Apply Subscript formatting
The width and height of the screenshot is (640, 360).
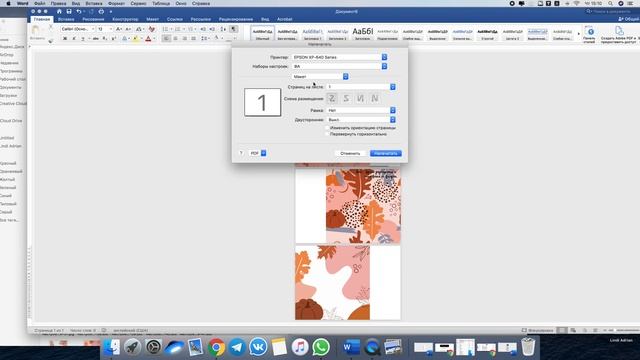(105, 38)
